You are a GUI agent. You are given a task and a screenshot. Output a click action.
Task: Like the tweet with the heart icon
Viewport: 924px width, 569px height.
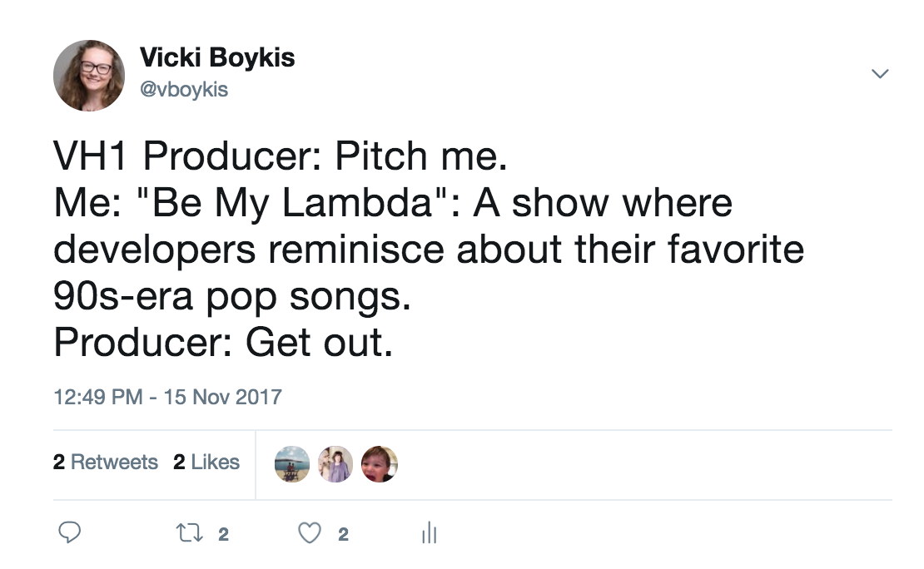pos(310,533)
